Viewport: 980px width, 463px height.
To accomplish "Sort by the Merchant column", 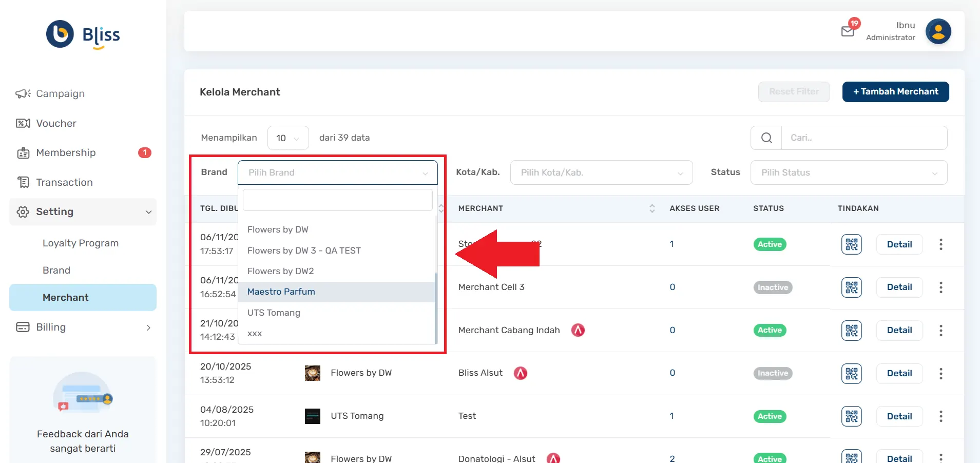I will [x=651, y=208].
